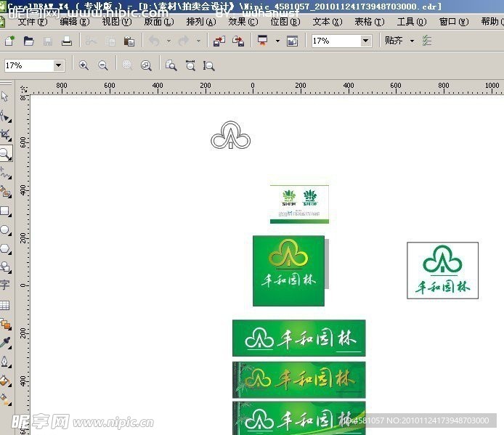Open the 窗口(W) menu
504x435 pixels.
[x=454, y=22]
